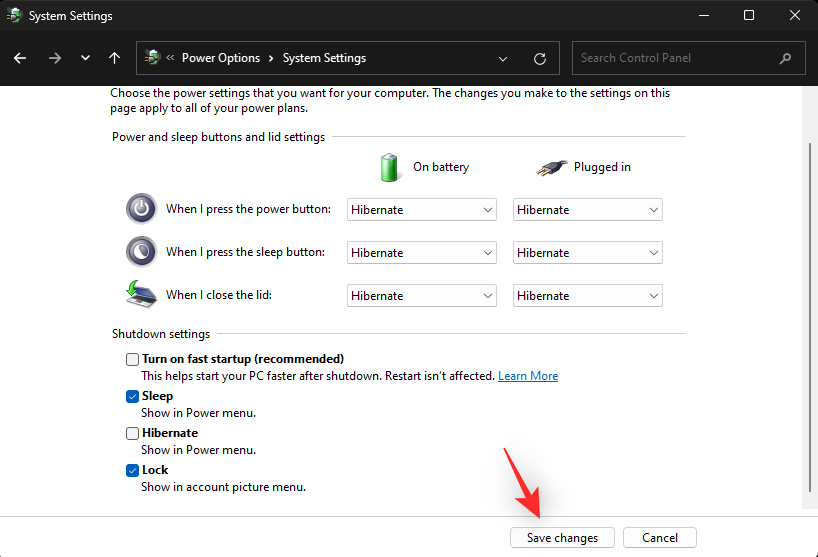
Task: Uncheck the Lock checkbox
Action: 133,470
